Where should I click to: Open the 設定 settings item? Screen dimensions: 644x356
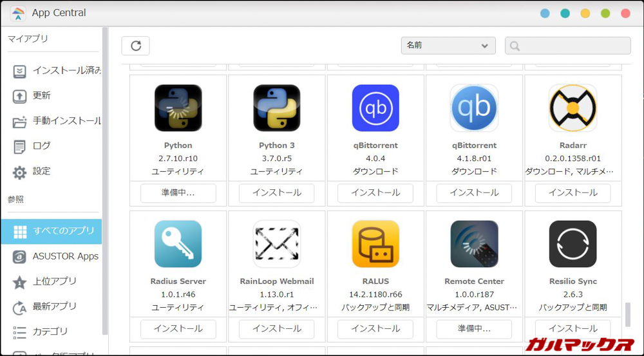[x=42, y=172]
